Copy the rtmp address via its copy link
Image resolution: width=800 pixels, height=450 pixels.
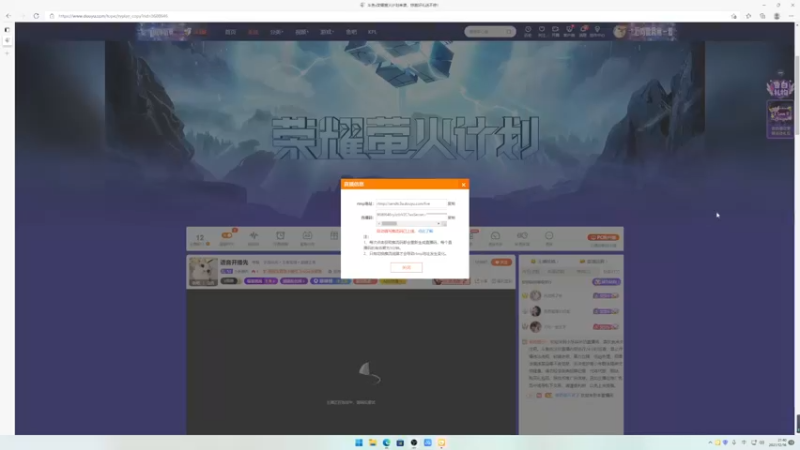pos(451,204)
